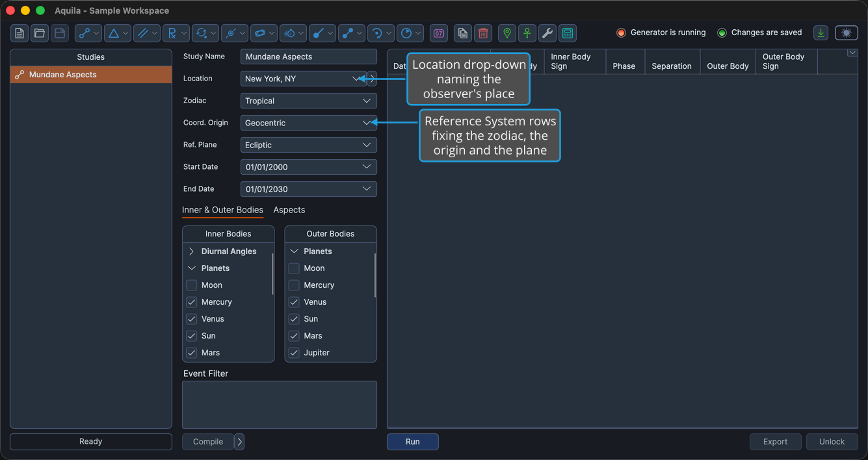Click the green ankh person icon
The height and width of the screenshot is (460, 868).
(x=527, y=33)
